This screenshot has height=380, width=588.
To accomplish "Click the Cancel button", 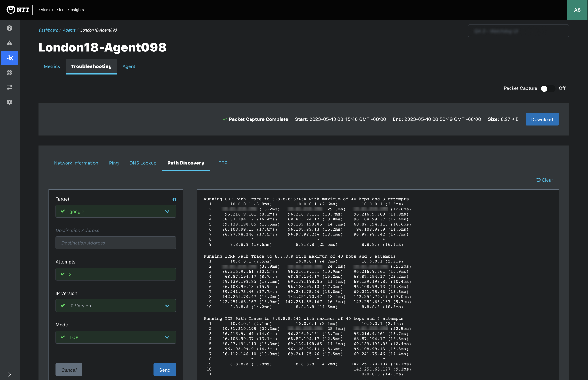I will [x=69, y=370].
